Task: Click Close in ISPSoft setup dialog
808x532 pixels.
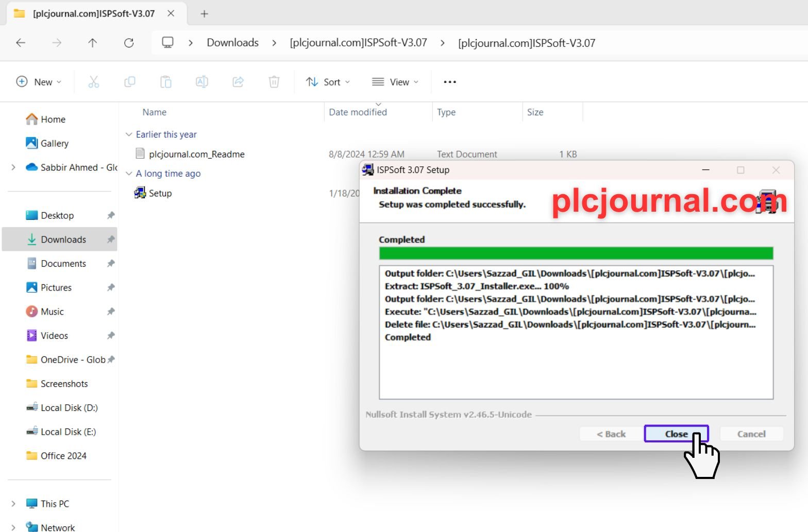Action: tap(676, 434)
